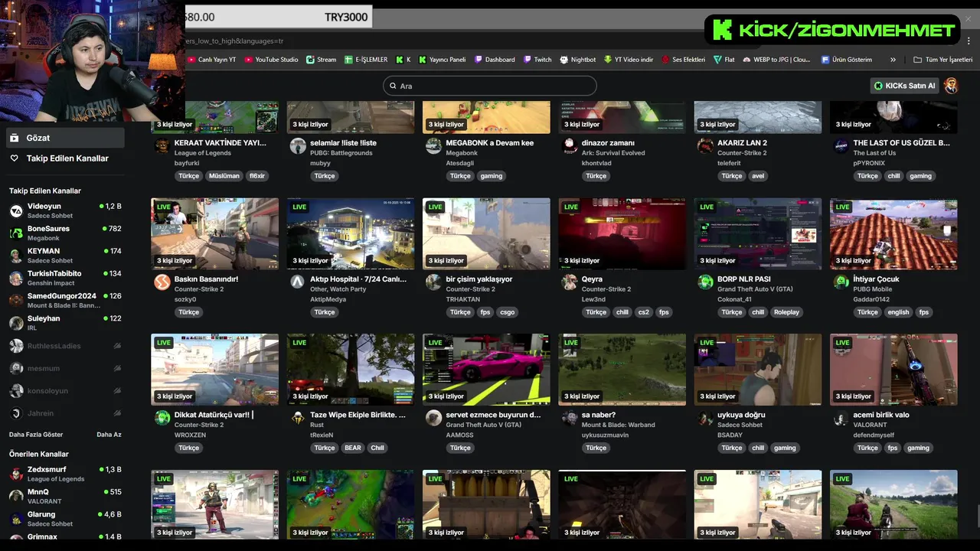Click the Lew3nd streamer avatar

[569, 282]
